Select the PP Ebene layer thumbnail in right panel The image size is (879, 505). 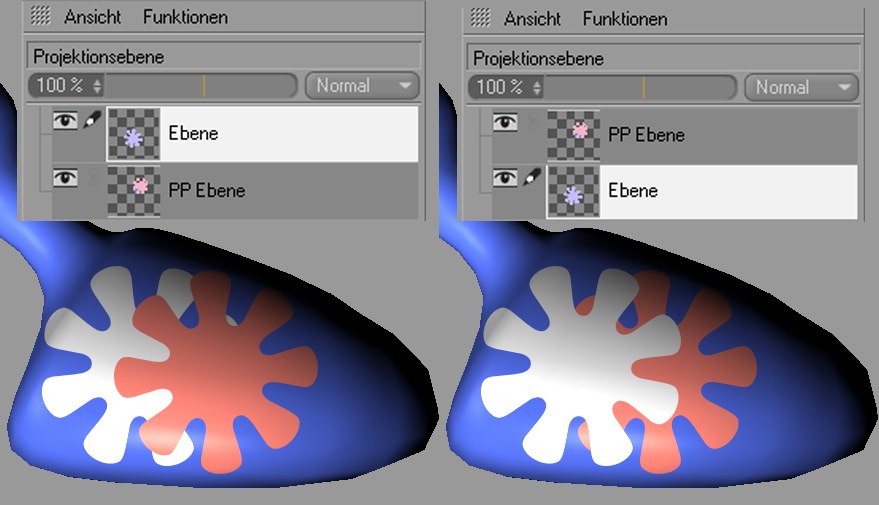pyautogui.click(x=573, y=135)
